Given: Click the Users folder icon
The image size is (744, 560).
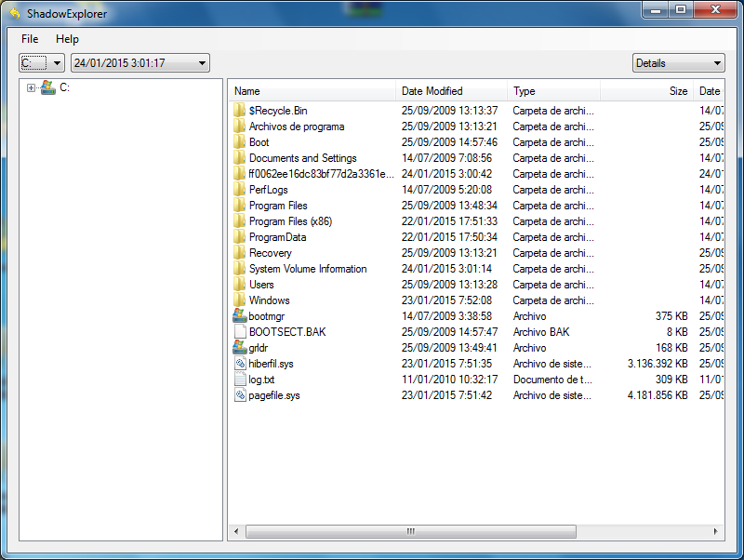Looking at the screenshot, I should coord(239,285).
